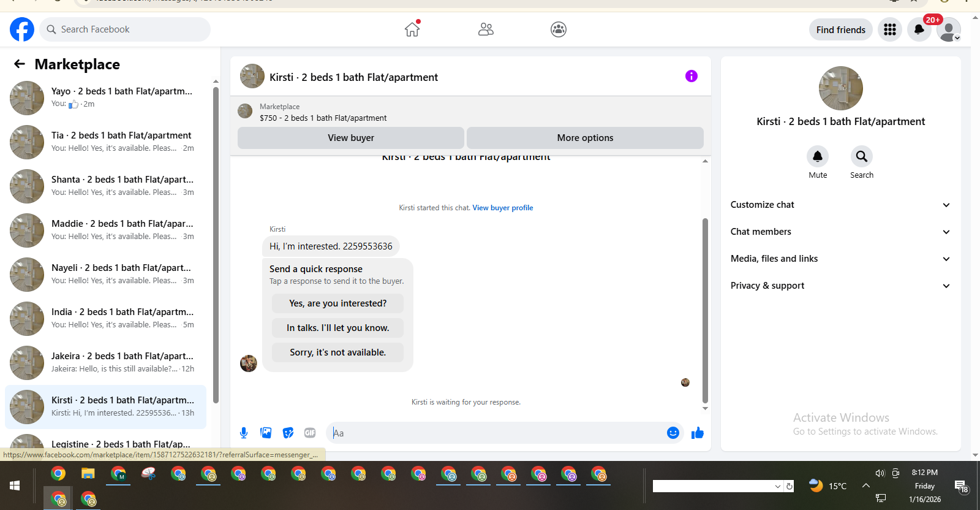The width and height of the screenshot is (980, 510).
Task: Click the taskbar address refresh icon
Action: coord(790,486)
